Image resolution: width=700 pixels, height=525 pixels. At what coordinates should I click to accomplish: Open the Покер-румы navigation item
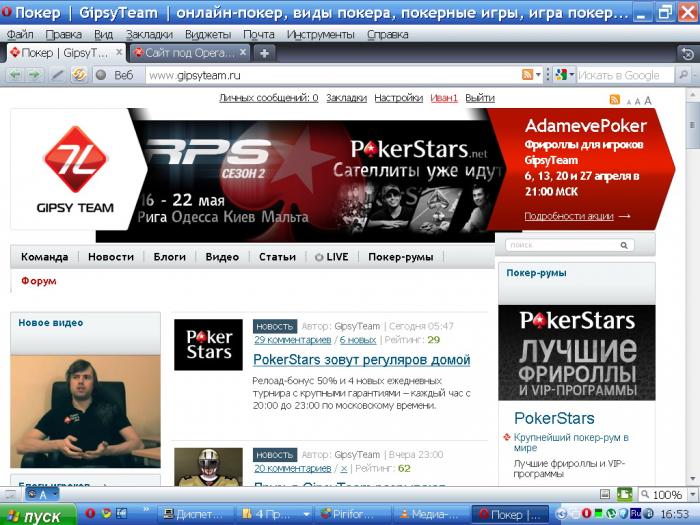pos(400,257)
